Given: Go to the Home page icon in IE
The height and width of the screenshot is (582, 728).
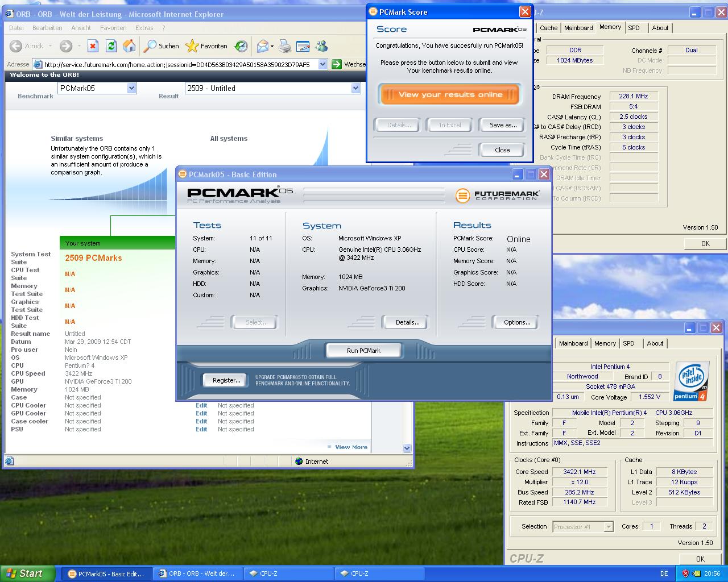Looking at the screenshot, I should point(129,46).
